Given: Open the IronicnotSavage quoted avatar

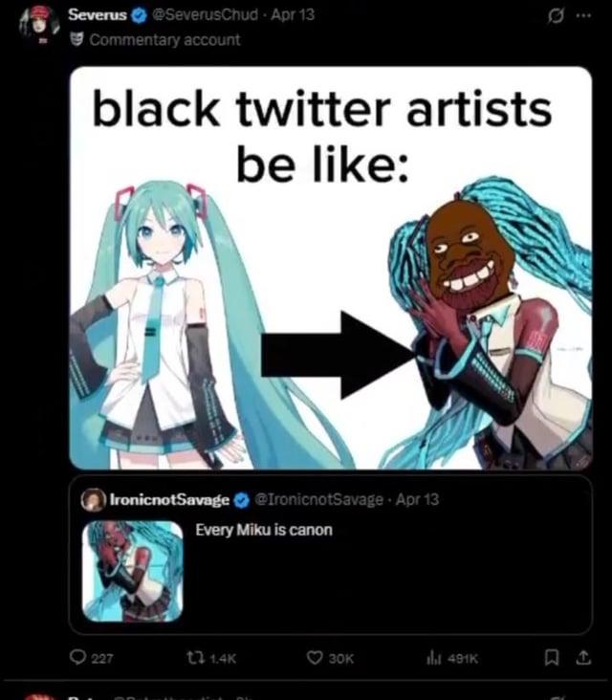Looking at the screenshot, I should [x=94, y=500].
